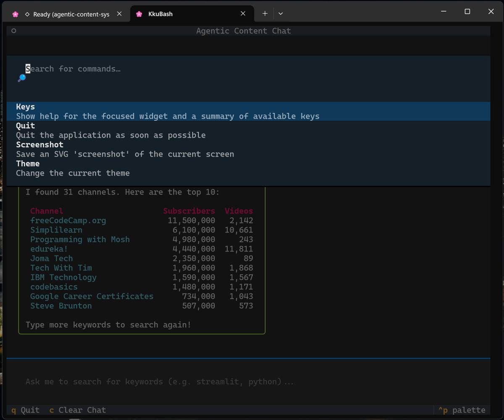Click Type more keywords to search again

108,325
